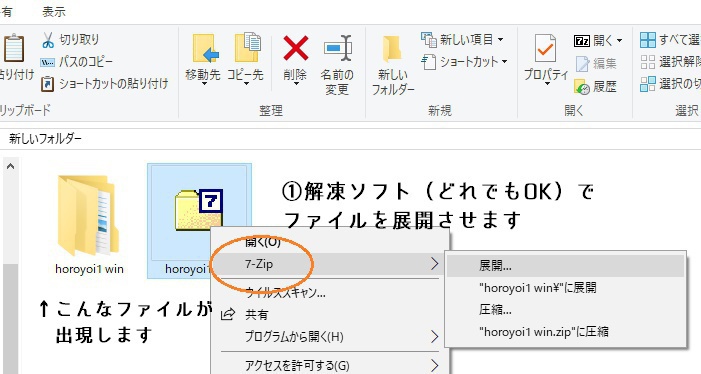701x374 pixels.
Task: Click the Properties (プロパティ) checkmark icon
Action: (545, 48)
